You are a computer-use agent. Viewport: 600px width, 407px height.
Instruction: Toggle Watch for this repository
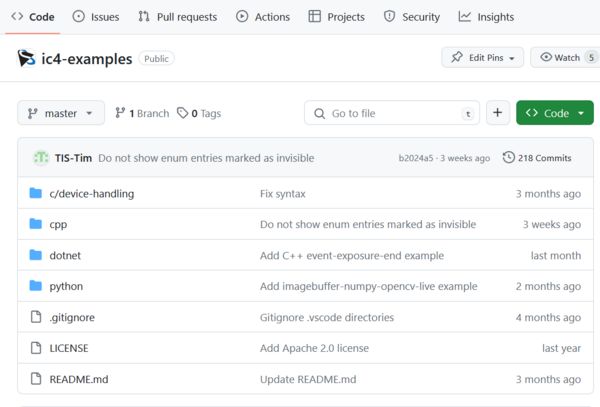pyautogui.click(x=567, y=58)
